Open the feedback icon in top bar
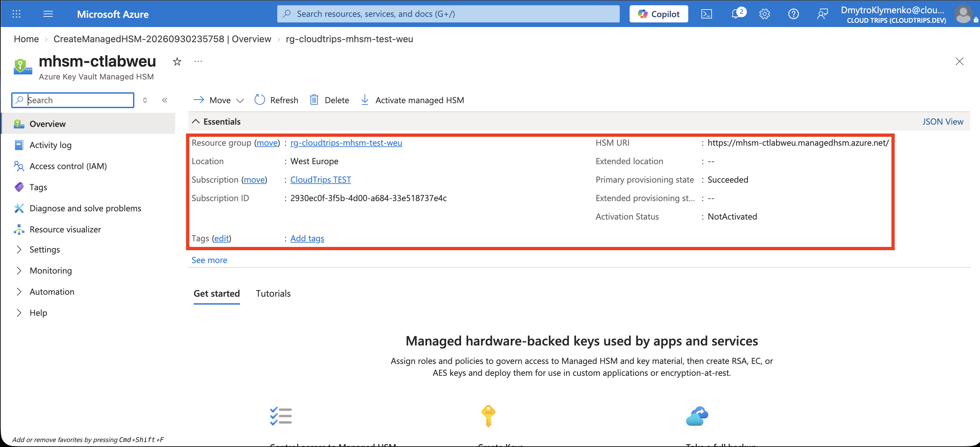 pos(822,14)
